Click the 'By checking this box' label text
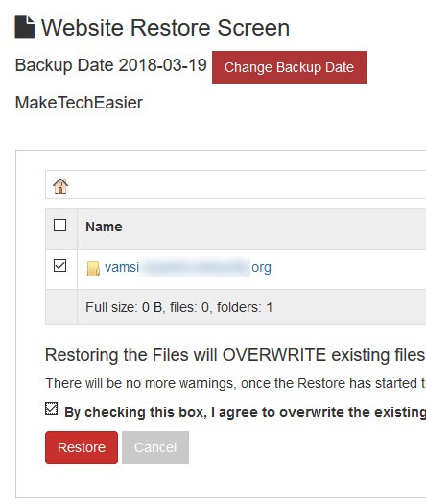426x504 pixels. click(x=245, y=412)
